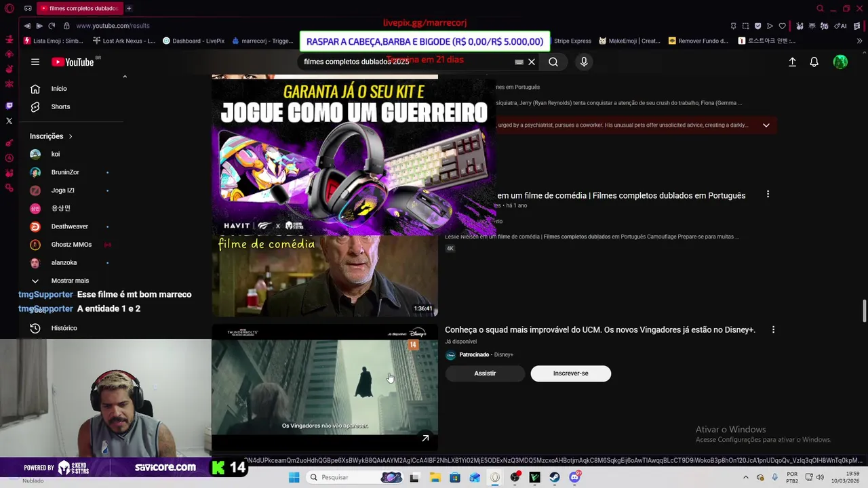Click the Windows taskbar search box
The image size is (868, 488).
[355, 477]
